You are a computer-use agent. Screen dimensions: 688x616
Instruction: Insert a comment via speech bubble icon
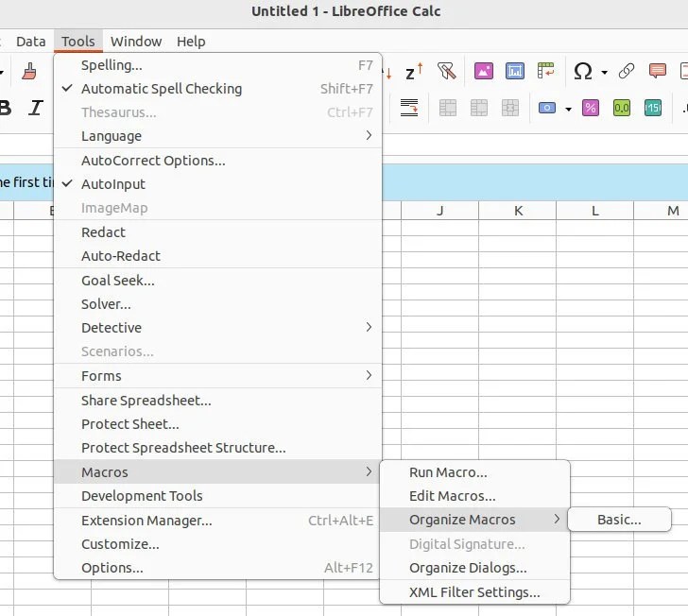tap(658, 71)
